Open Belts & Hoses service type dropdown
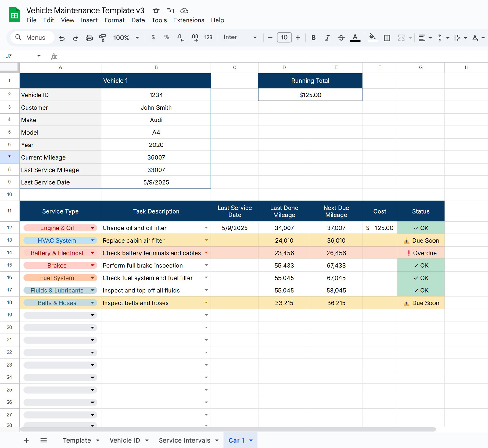This screenshot has width=488, height=448. click(92, 303)
